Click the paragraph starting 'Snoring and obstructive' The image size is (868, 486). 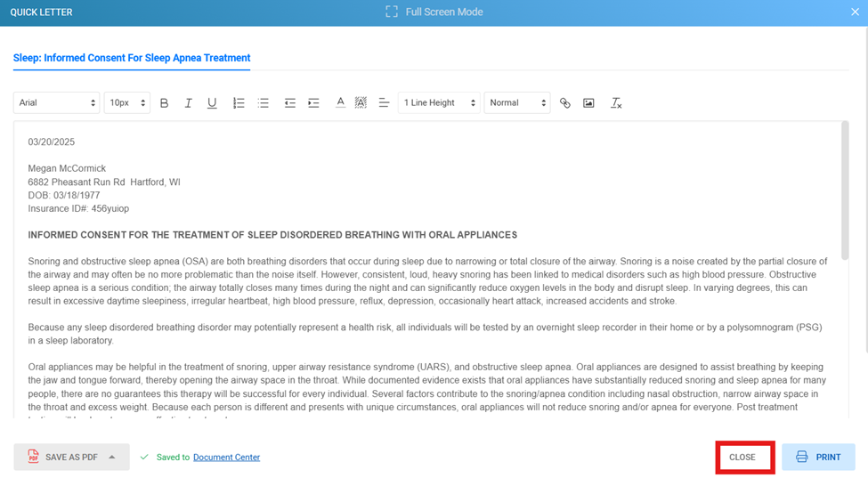click(427, 281)
